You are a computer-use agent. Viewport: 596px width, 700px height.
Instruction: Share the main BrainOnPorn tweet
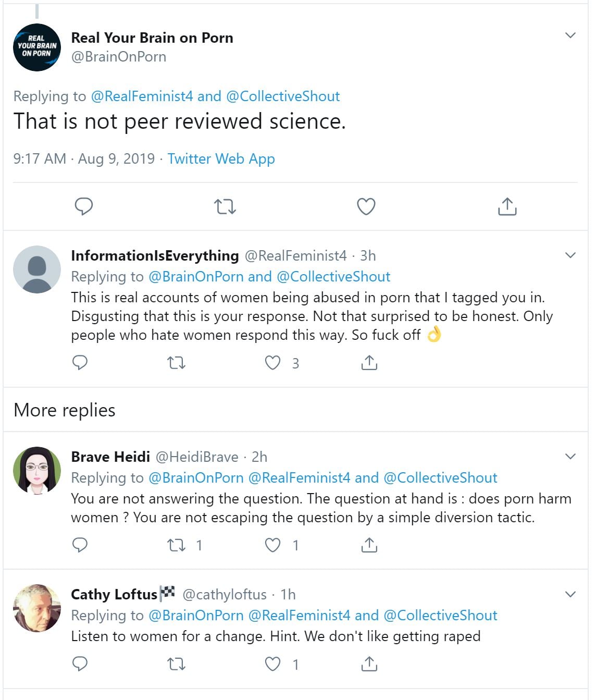point(507,207)
